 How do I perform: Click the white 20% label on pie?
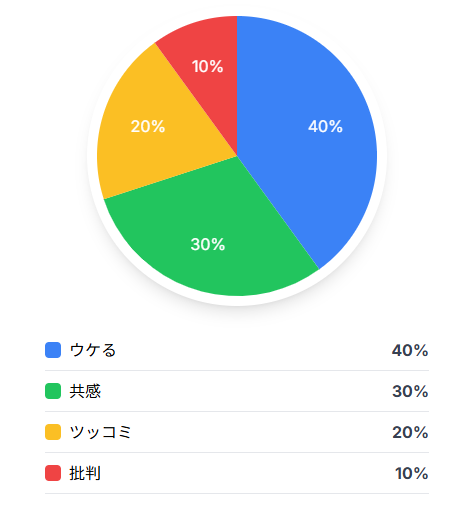click(x=148, y=126)
